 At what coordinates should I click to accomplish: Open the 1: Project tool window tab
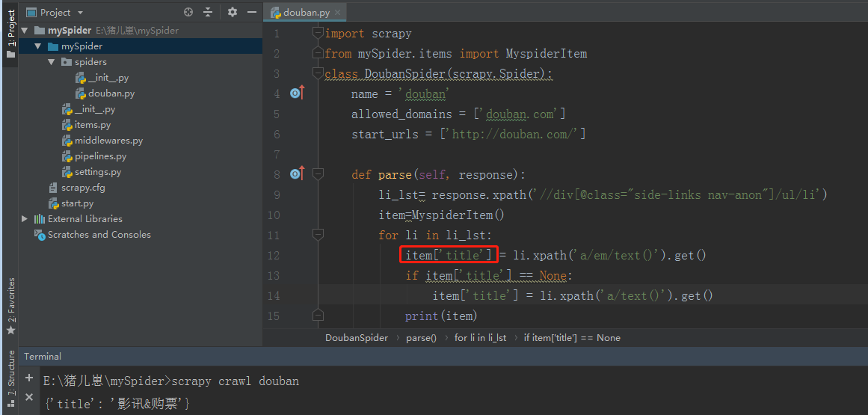[x=10, y=33]
